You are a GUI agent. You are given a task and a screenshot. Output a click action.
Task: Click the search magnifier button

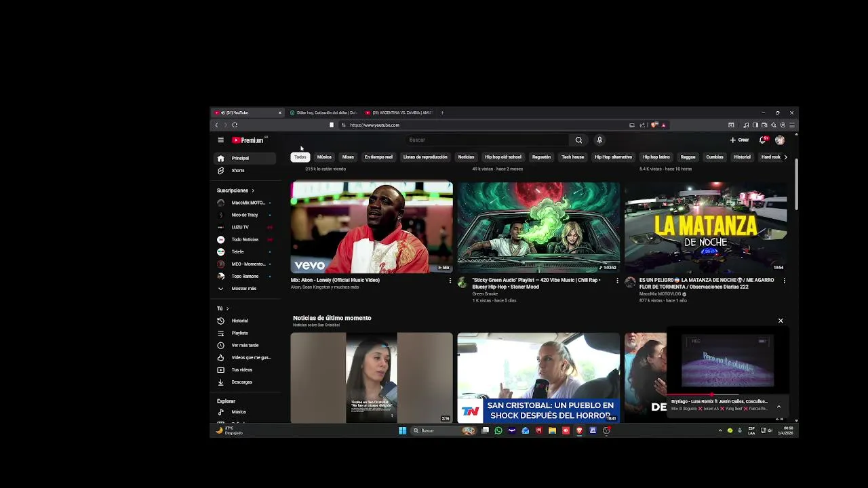point(578,140)
